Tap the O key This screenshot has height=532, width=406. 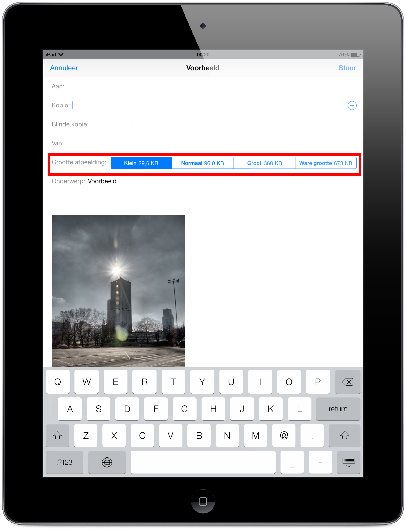[x=289, y=382]
